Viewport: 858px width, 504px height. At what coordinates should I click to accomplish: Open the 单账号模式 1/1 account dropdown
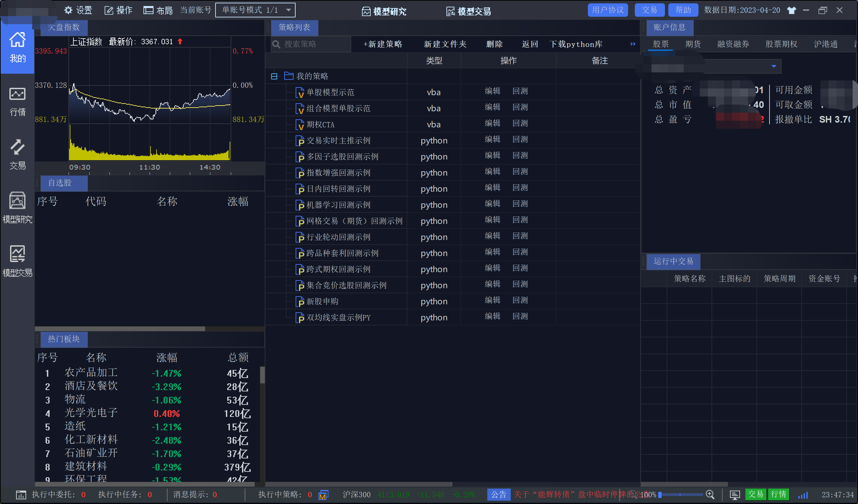pos(255,10)
